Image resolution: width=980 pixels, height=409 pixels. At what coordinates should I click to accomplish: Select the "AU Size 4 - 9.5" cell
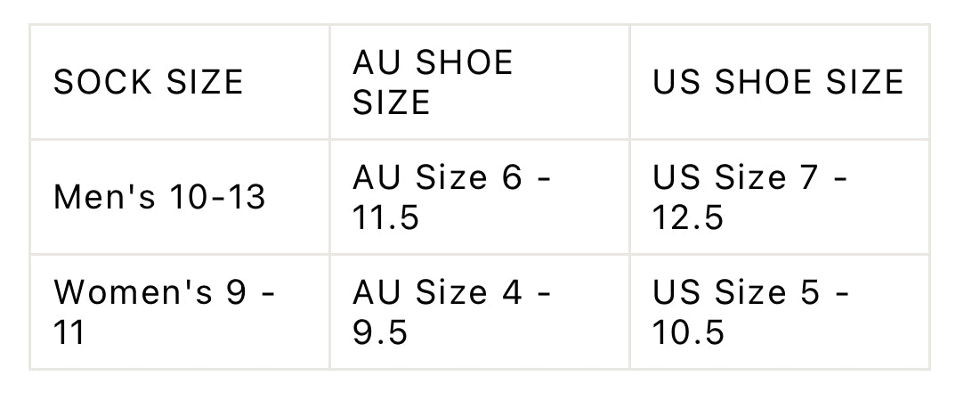(x=452, y=312)
